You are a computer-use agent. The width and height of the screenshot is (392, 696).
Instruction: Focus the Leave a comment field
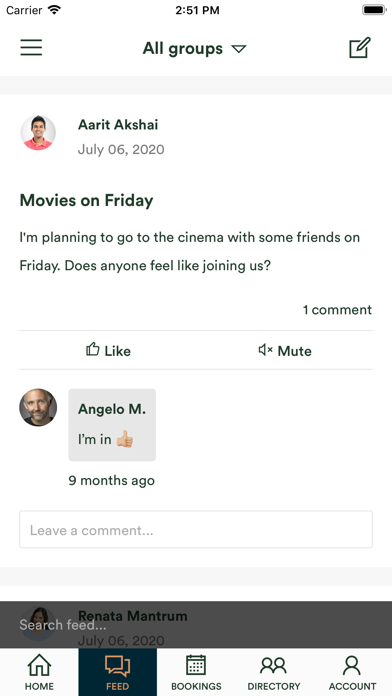(x=196, y=530)
